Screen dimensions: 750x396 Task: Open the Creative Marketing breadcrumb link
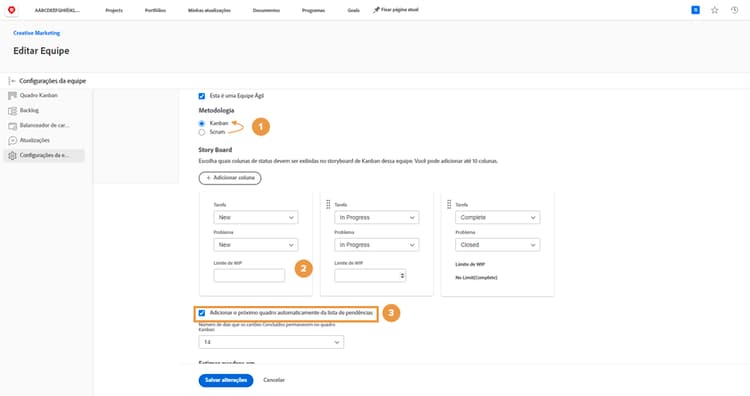point(37,33)
